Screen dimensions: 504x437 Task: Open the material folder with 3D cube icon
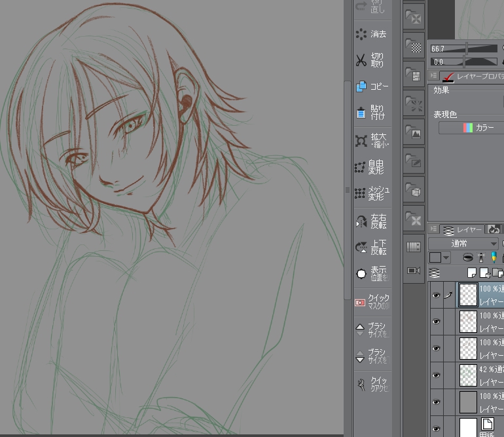[x=414, y=189]
